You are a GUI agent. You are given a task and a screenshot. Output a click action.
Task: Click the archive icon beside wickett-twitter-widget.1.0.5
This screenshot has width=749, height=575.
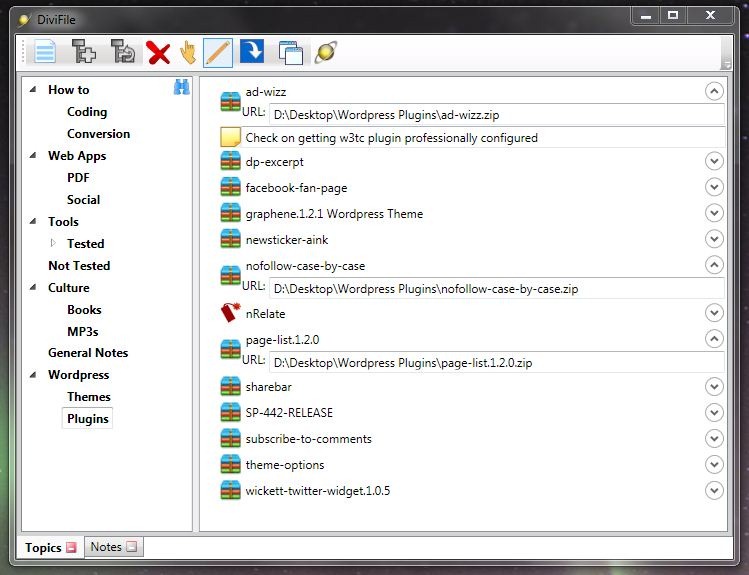click(231, 490)
